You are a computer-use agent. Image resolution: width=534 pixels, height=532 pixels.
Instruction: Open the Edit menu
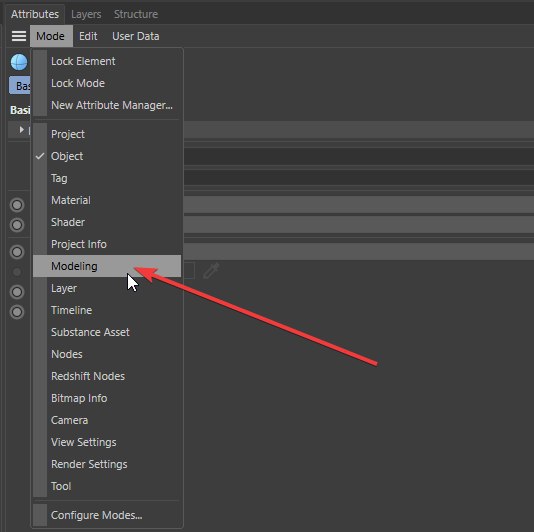(x=88, y=36)
